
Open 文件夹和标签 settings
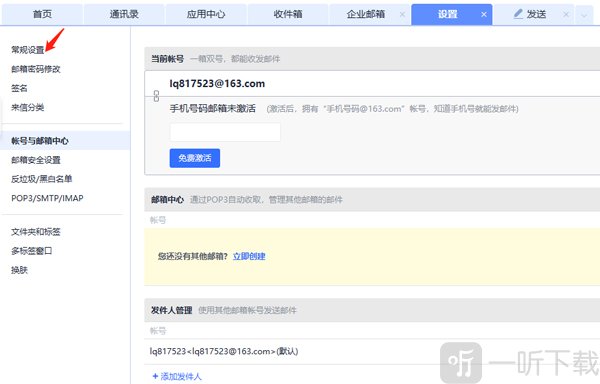(36, 232)
